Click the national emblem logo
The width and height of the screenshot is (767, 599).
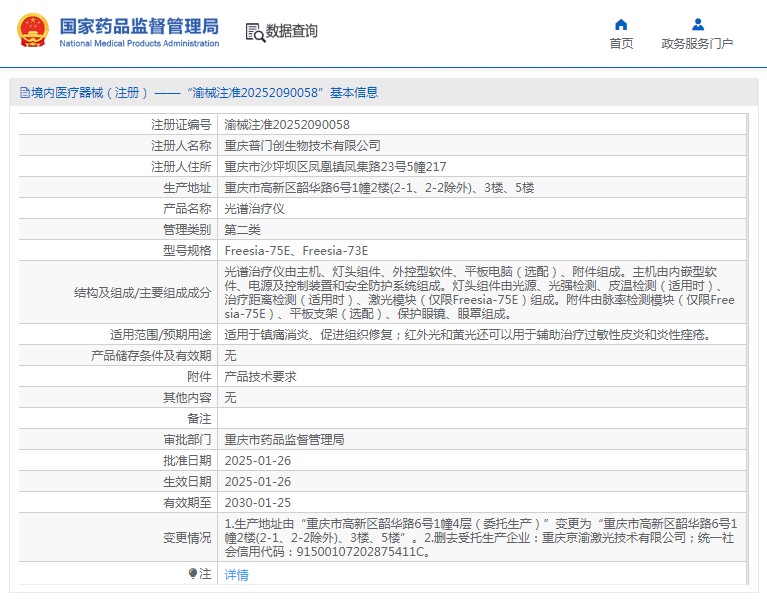point(32,31)
